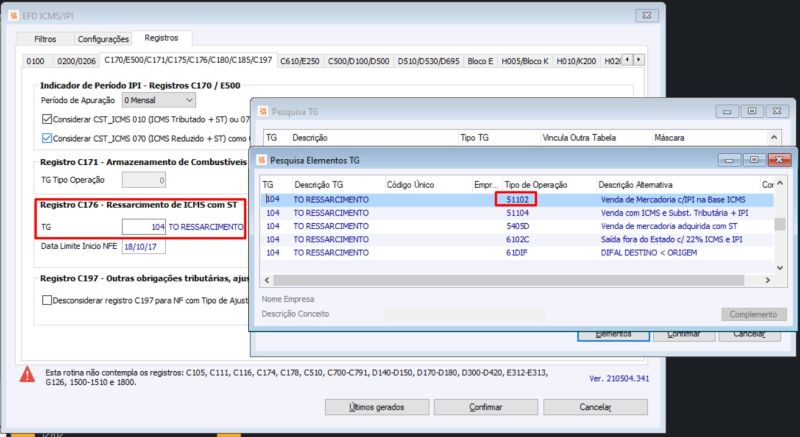Click the Data Limite Inicio NFE field
This screenshot has width=800, height=437.
coord(144,246)
